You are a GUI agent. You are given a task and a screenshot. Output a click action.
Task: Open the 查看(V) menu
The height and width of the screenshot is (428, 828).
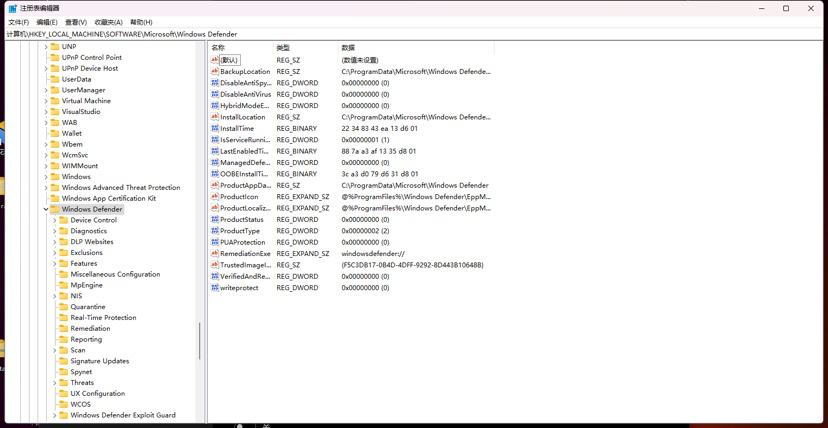pyautogui.click(x=76, y=22)
